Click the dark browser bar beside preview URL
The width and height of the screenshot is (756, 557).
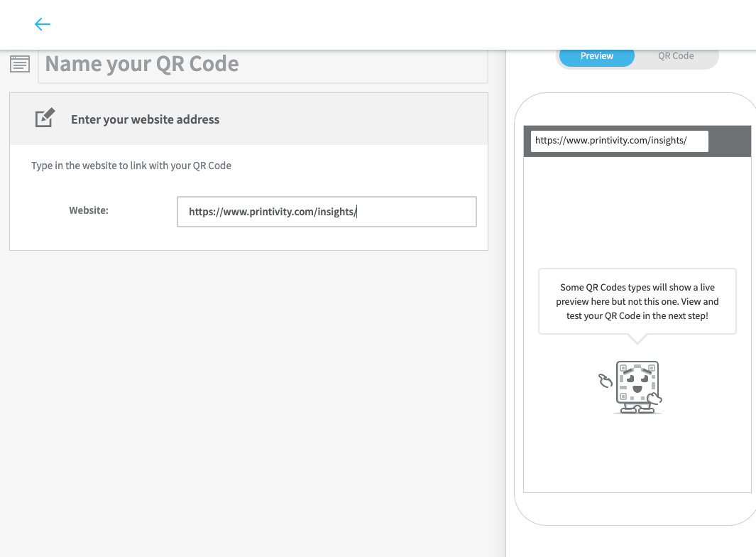point(730,141)
